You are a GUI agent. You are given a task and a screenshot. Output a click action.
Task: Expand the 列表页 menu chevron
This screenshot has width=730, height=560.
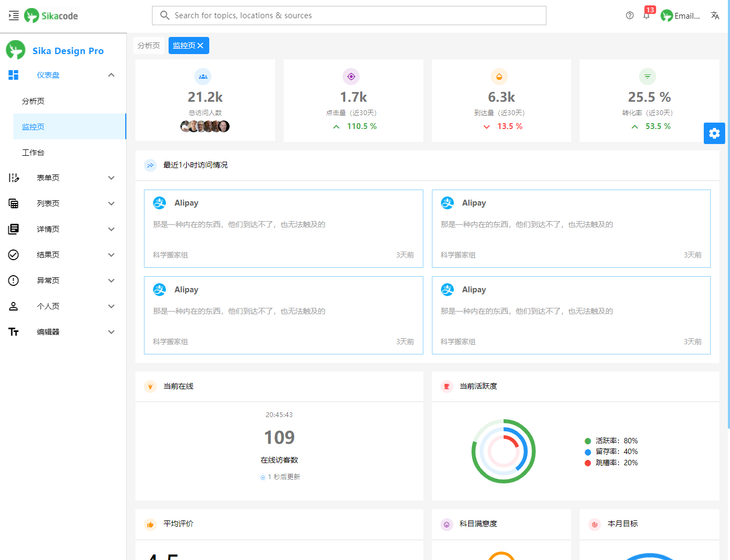[111, 203]
